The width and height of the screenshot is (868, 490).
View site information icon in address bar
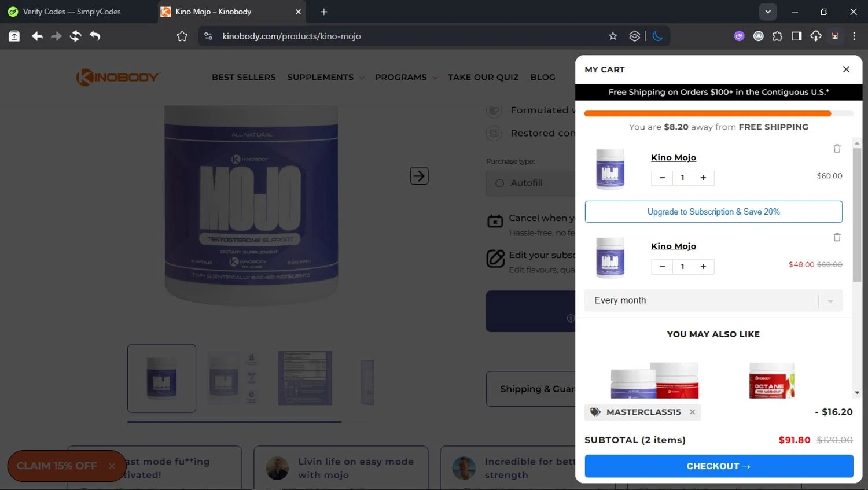coord(208,36)
